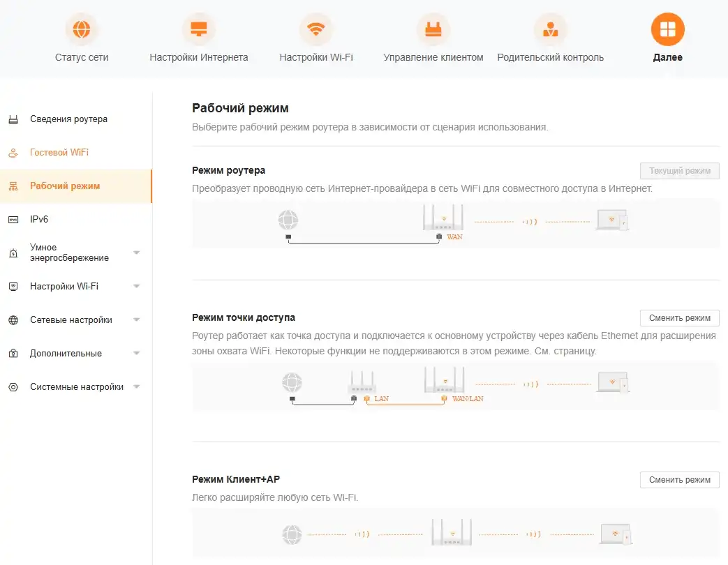
Task: Open the Статус сети globe icon
Action: point(82,29)
